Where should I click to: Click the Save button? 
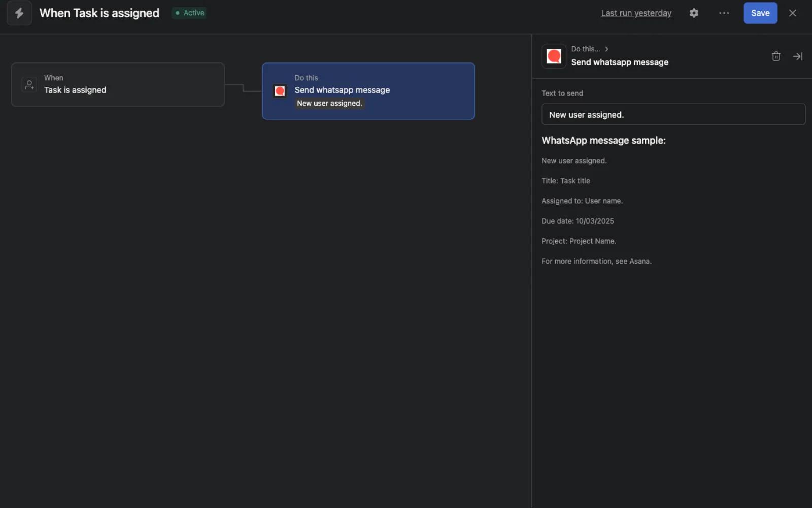click(x=760, y=13)
